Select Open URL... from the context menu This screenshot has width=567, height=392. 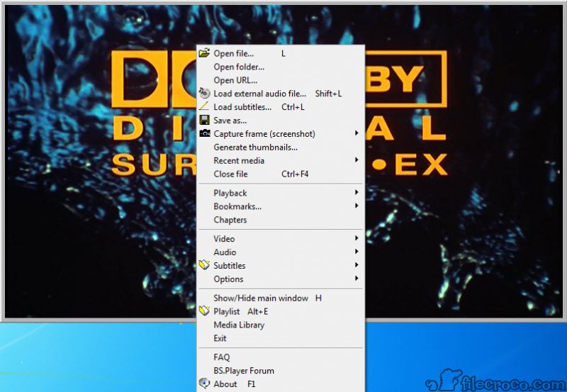click(x=235, y=80)
